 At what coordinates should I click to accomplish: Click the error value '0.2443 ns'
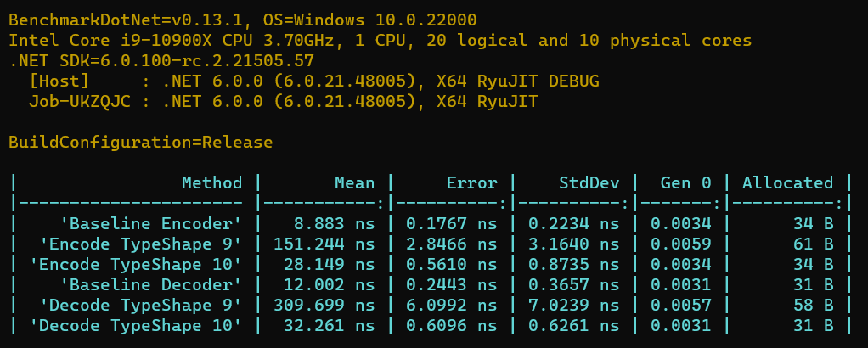click(452, 284)
